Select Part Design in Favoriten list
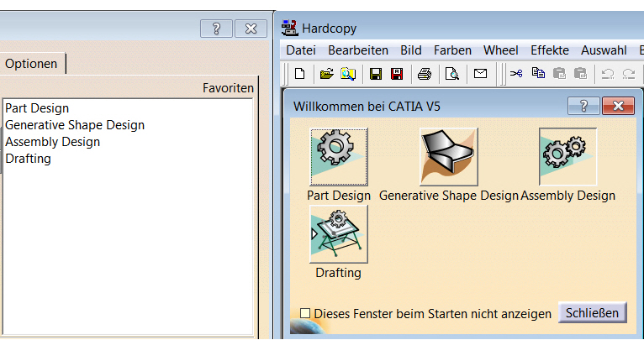644x340 pixels. point(37,108)
